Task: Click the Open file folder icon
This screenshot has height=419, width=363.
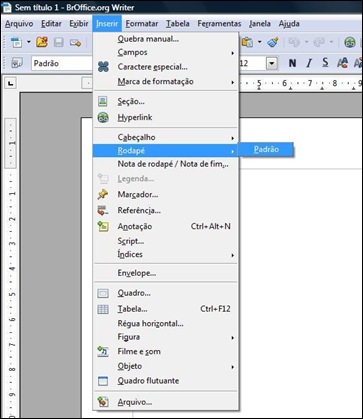Action: pos(42,42)
